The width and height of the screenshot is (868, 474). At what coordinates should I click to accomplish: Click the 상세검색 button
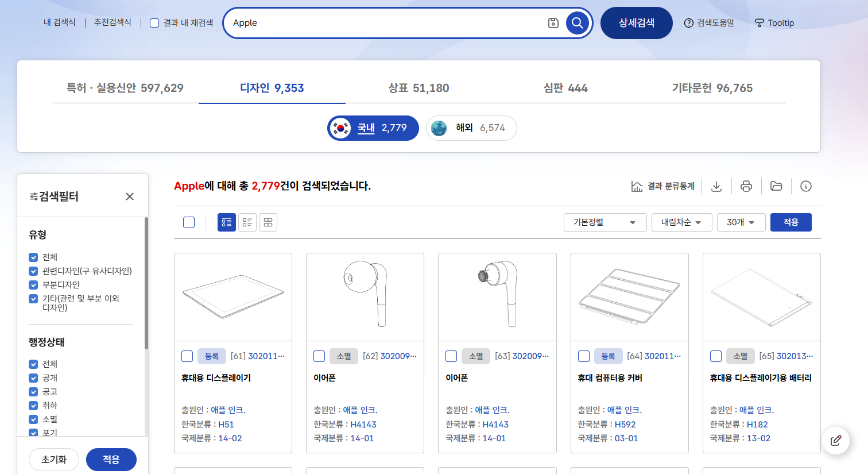click(637, 23)
